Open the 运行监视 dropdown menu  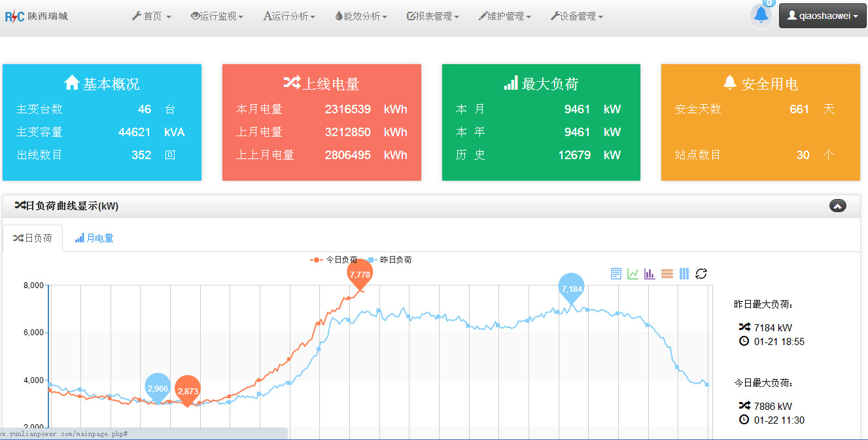tap(218, 16)
